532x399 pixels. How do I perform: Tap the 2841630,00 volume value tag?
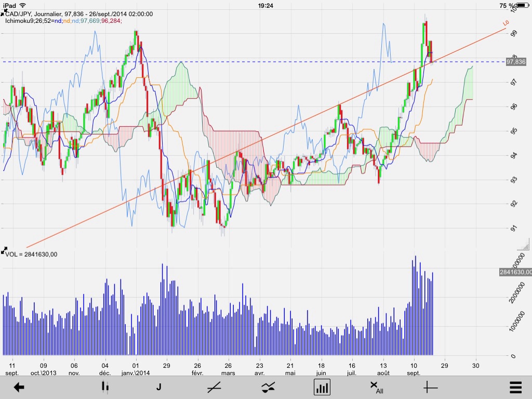click(515, 272)
